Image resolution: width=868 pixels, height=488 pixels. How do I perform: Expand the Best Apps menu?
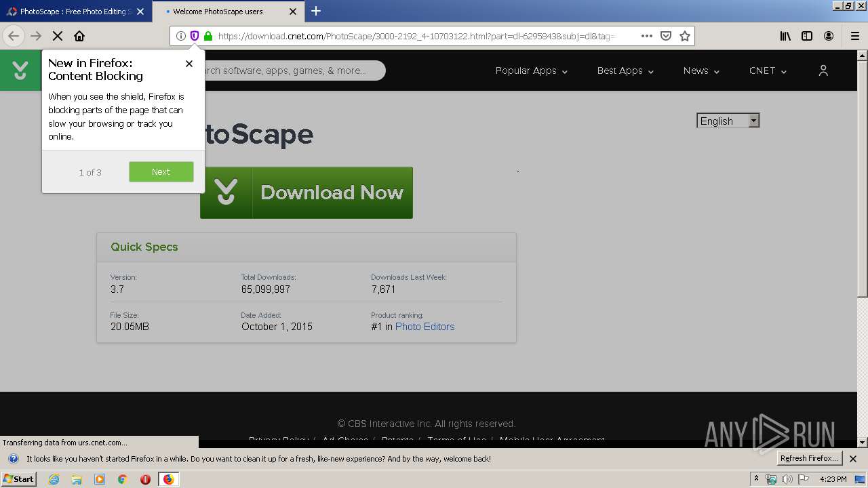coord(625,70)
